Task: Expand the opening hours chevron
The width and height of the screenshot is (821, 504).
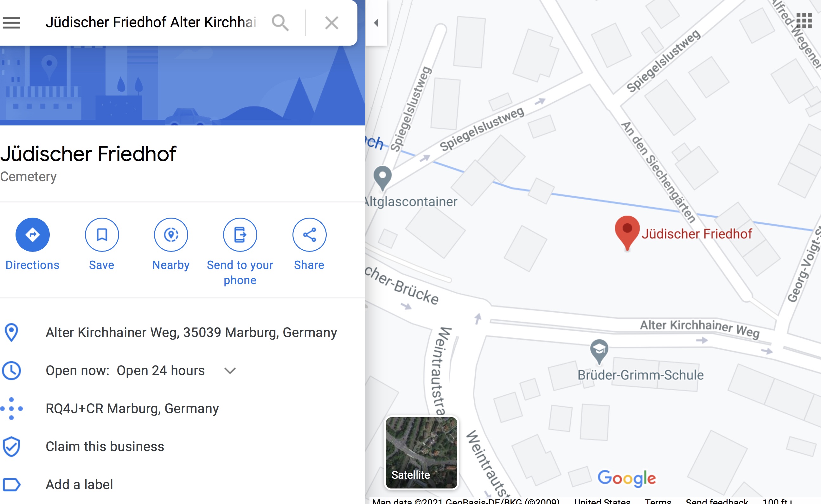Action: point(230,371)
